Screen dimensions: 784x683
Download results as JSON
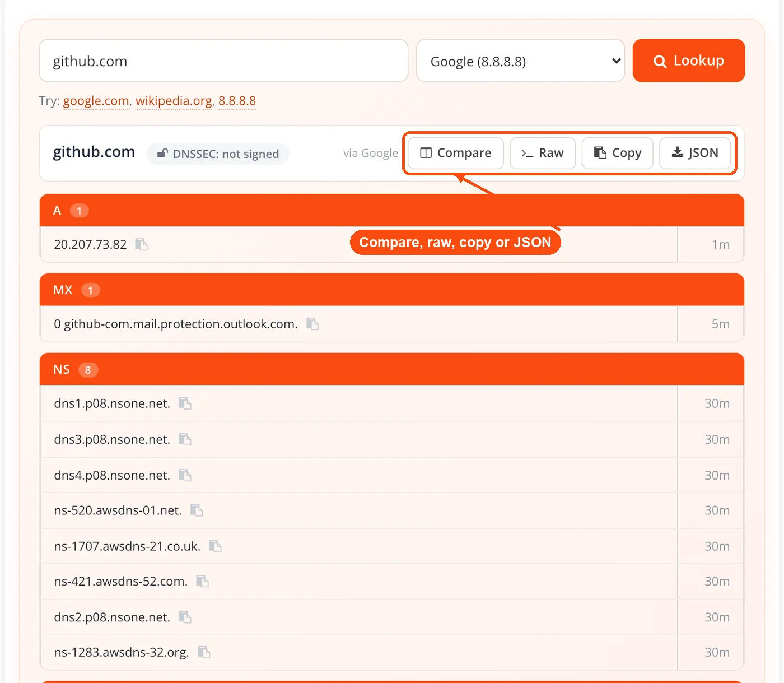(695, 153)
